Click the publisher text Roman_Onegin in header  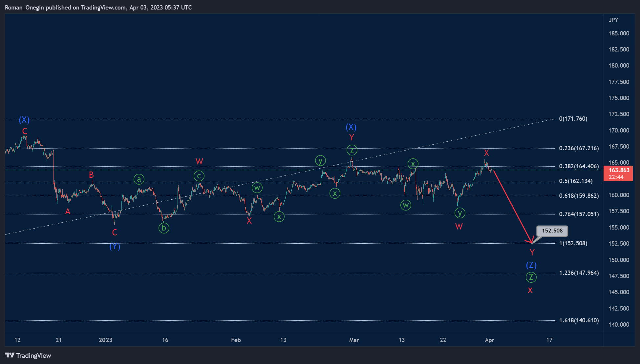(24, 8)
